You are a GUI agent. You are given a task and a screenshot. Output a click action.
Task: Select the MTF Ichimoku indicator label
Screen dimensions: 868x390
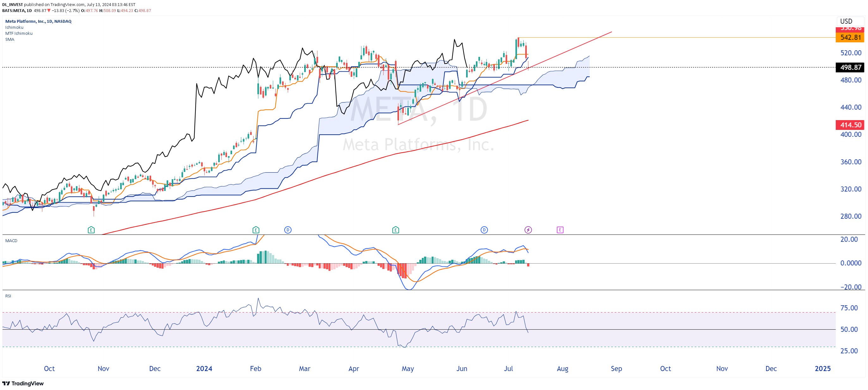click(19, 33)
